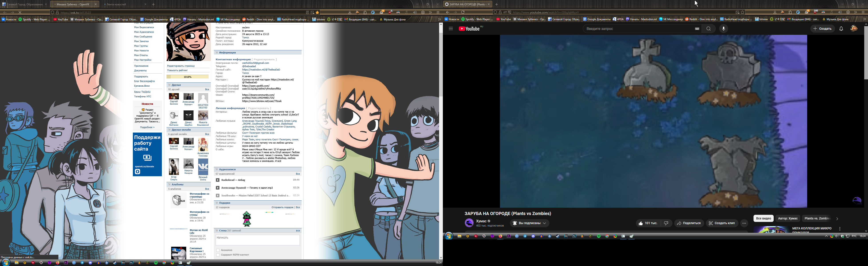Click the dislike thumb icon
The width and height of the screenshot is (868, 266).
coord(666,223)
